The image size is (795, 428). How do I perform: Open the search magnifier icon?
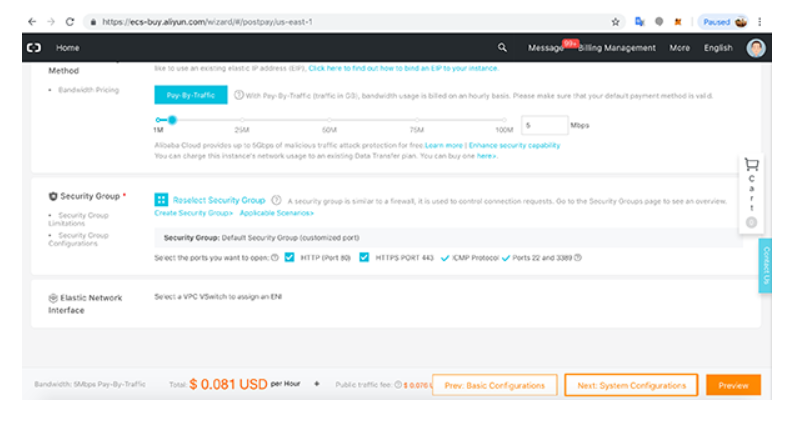(502, 47)
